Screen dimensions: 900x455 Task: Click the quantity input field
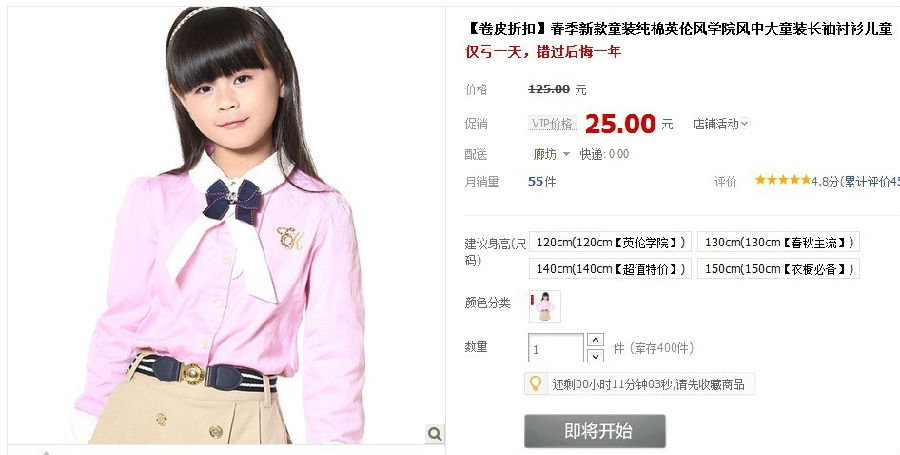(555, 348)
